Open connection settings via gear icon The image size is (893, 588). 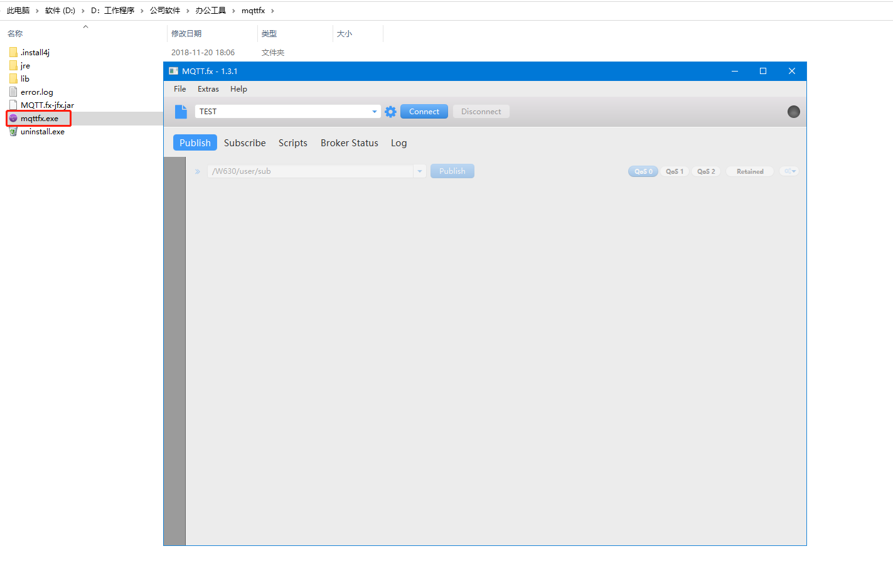[x=390, y=112]
